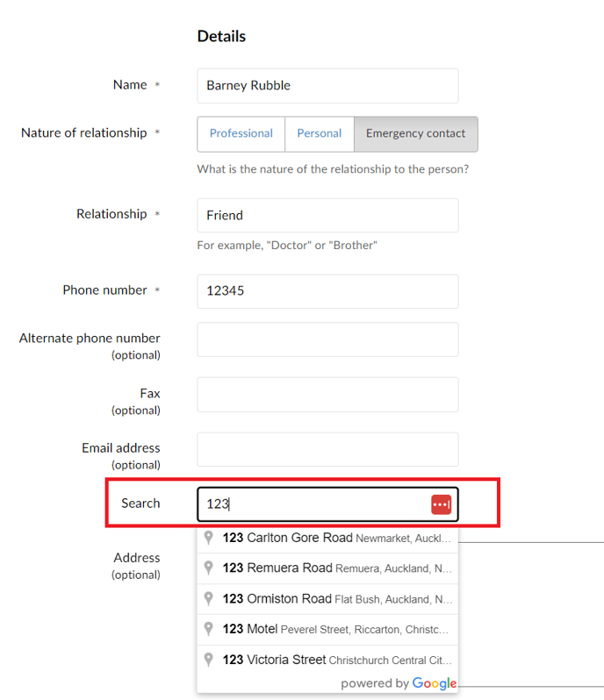Focus the Relationship field containing Friend
This screenshot has width=604, height=700.
327,216
